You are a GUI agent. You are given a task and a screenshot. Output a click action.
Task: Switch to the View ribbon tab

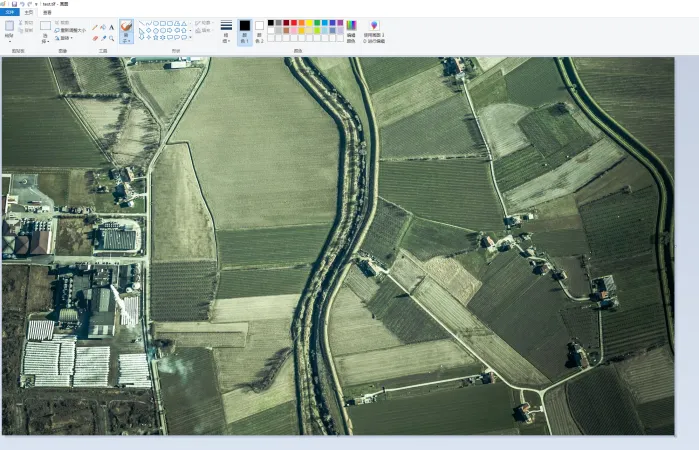click(47, 12)
